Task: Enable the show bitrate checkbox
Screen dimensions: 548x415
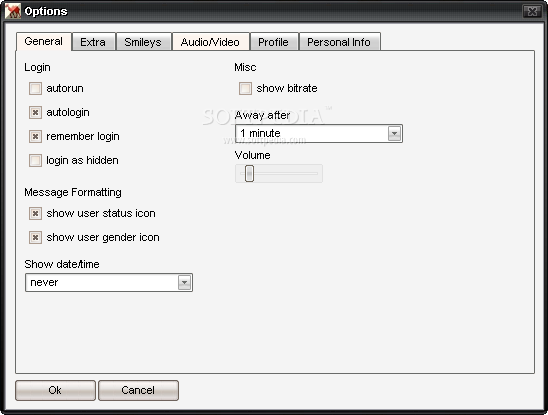Action: [x=245, y=88]
